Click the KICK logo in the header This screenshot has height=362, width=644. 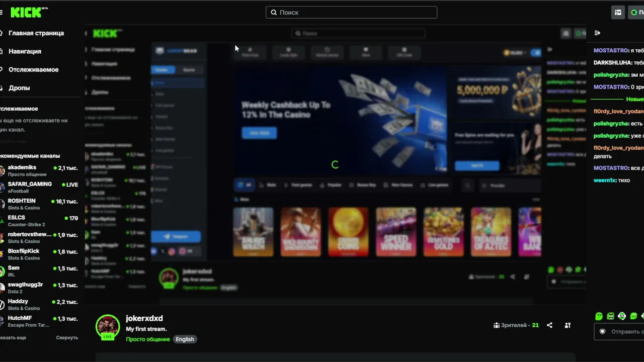pyautogui.click(x=29, y=12)
